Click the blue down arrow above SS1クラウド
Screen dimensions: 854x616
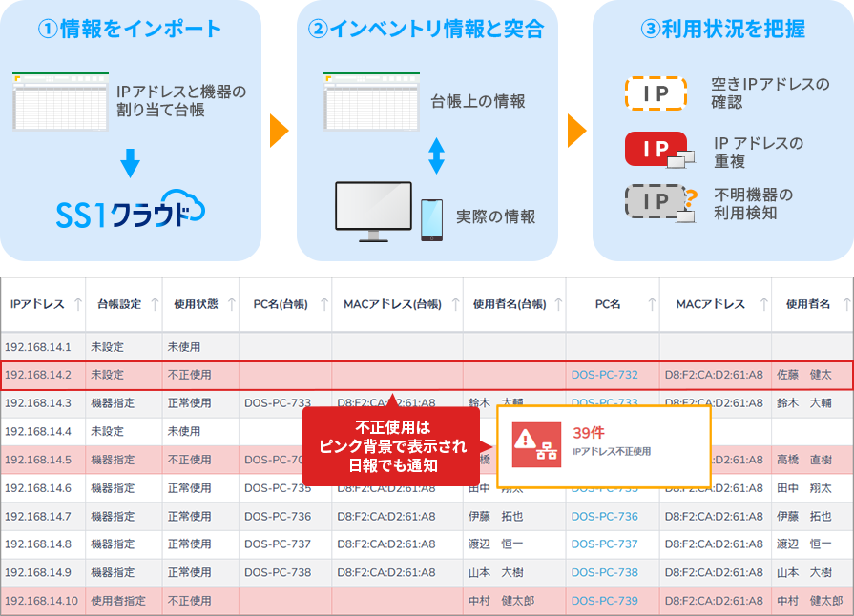point(130,162)
